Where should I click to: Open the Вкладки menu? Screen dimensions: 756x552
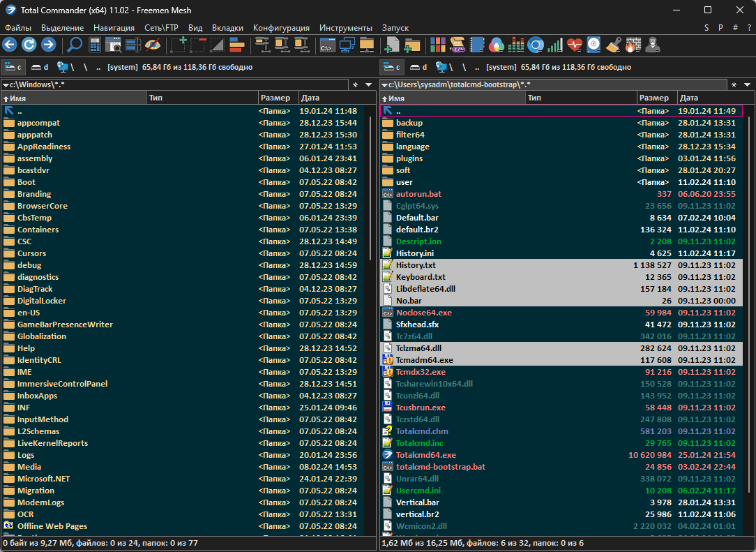(227, 27)
